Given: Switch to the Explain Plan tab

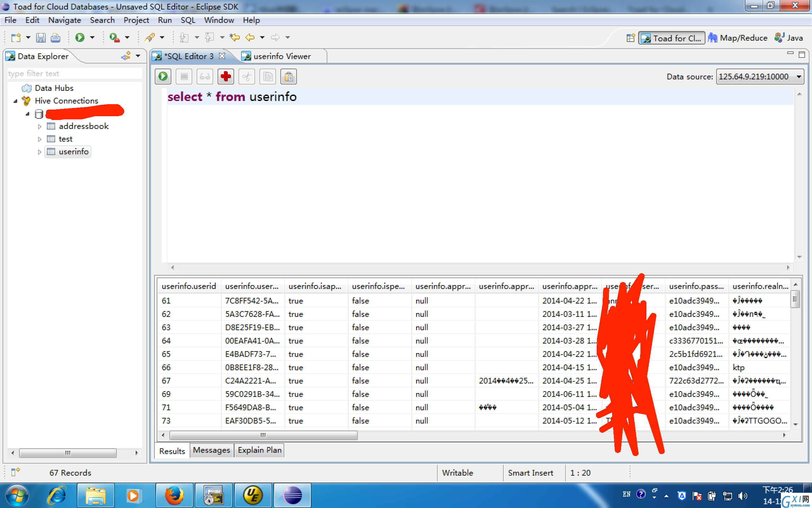Looking at the screenshot, I should coord(259,450).
